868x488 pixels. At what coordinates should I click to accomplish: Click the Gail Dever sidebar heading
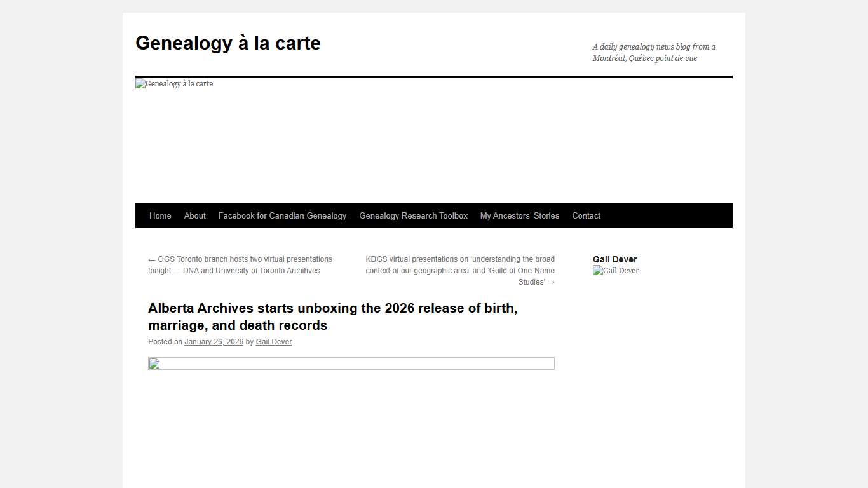[x=614, y=259]
